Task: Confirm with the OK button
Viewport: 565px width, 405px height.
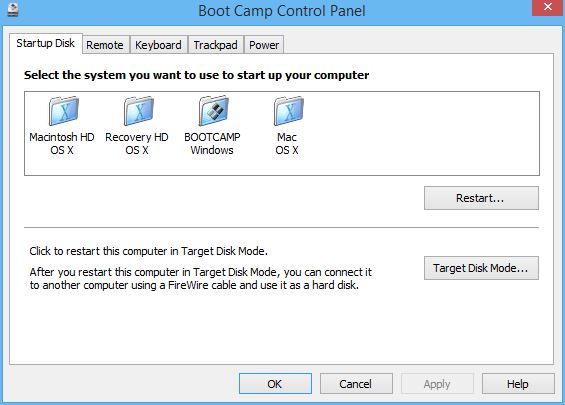Action: pos(275,384)
